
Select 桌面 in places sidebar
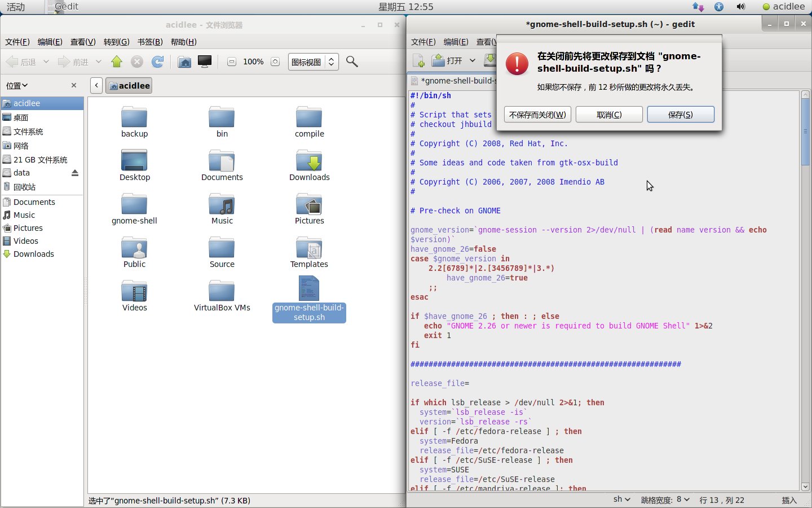pos(42,117)
